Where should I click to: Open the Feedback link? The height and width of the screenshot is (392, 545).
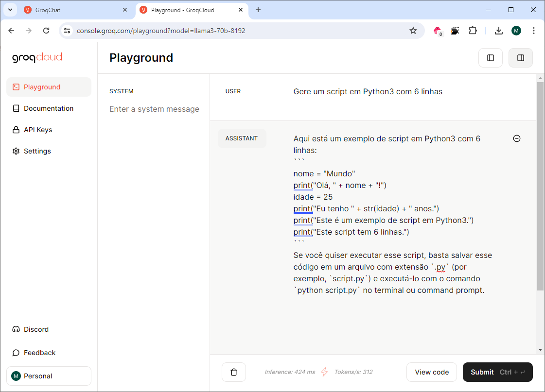[49, 353]
